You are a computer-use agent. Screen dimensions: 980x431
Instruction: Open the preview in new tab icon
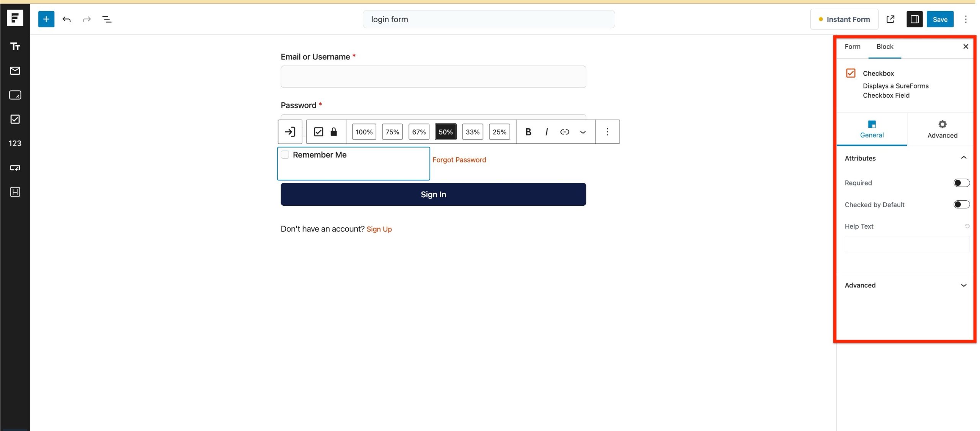click(890, 19)
